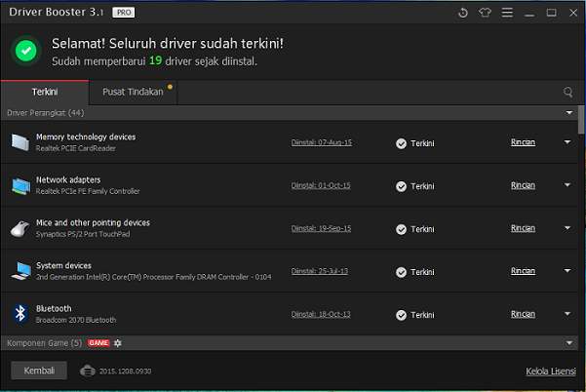
Task: Switch to the Terkini tab
Action: coord(45,92)
